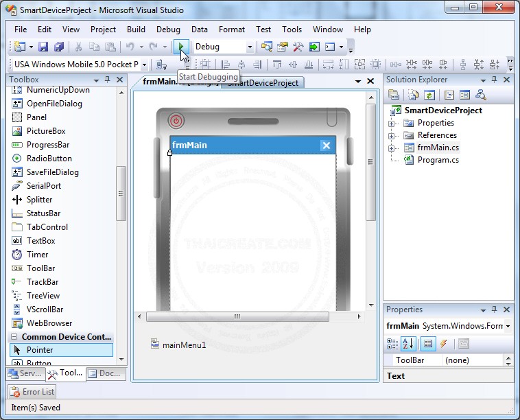This screenshot has width=520, height=420.
Task: Toggle auto-hide pin on Properties panel
Action: [494, 310]
